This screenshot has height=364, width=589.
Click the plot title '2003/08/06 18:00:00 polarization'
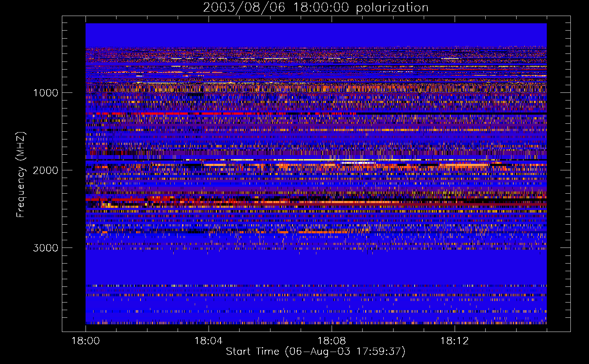pyautogui.click(x=316, y=7)
